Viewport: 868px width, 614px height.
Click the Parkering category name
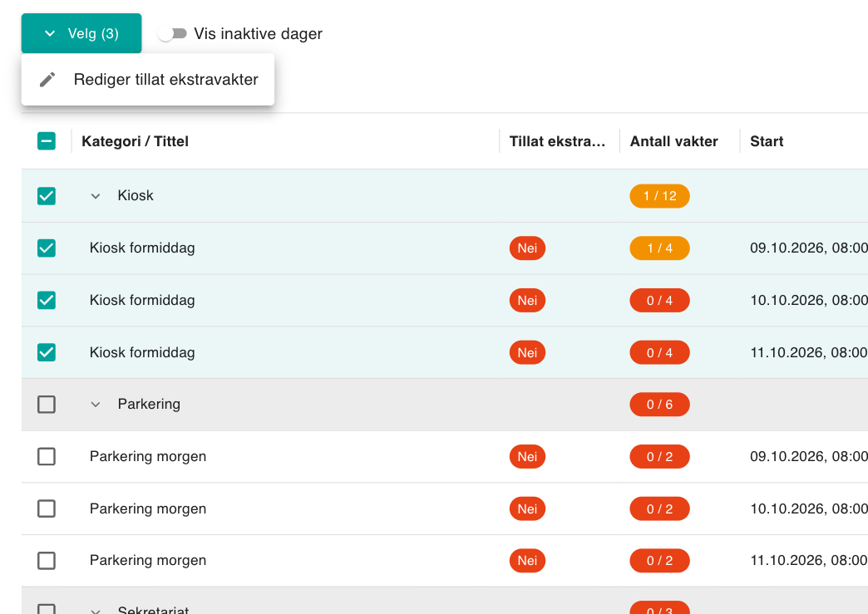point(149,404)
